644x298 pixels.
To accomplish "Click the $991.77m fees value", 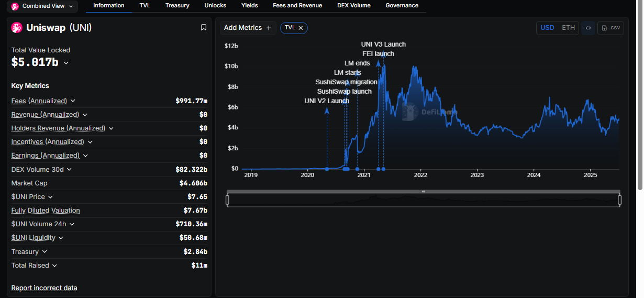I will click(191, 101).
